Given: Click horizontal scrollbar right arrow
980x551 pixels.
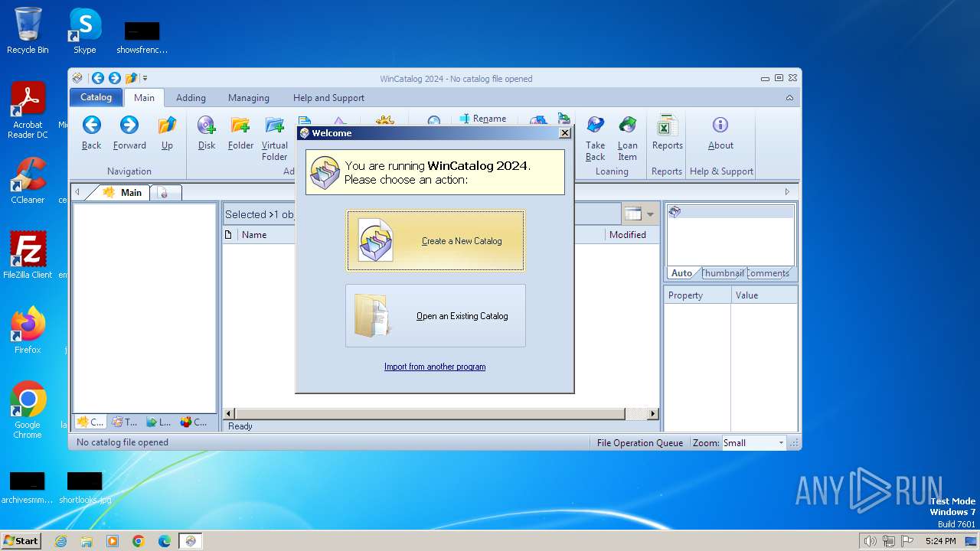Looking at the screenshot, I should coord(653,414).
